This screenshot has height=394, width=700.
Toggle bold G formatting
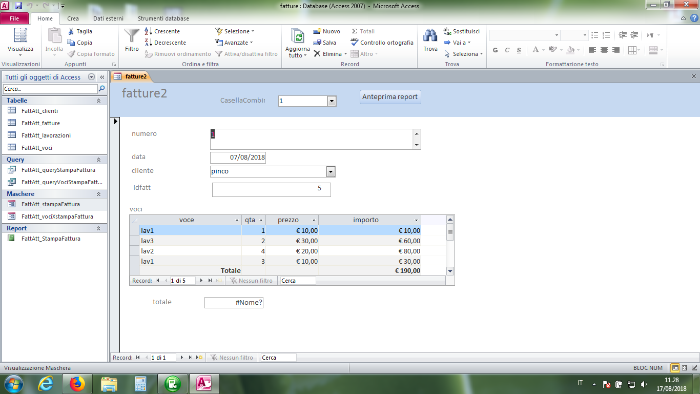(495, 50)
